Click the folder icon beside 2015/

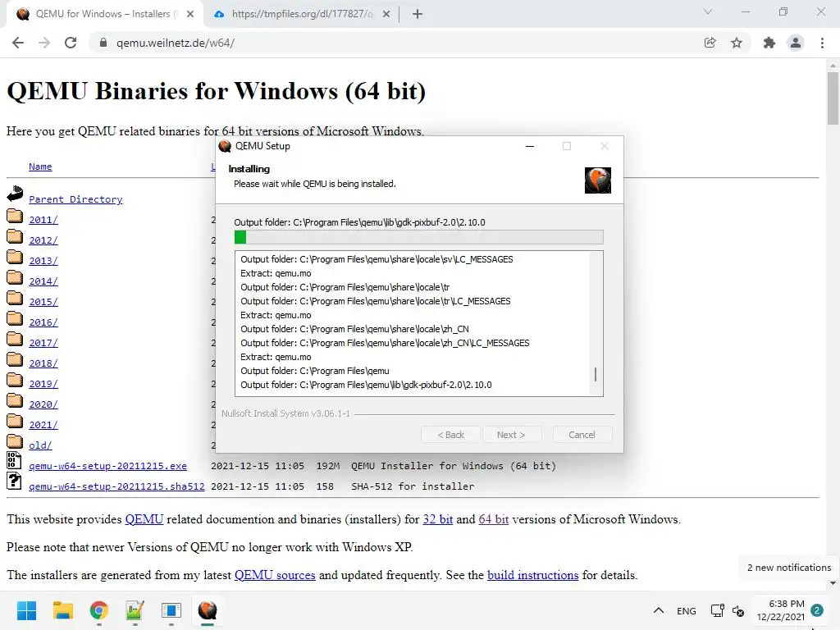[x=15, y=298]
